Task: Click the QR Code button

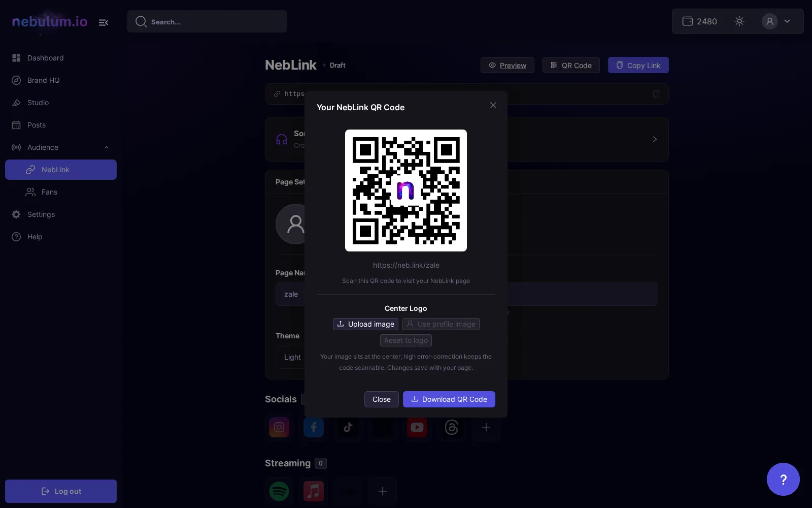Action: (571, 65)
